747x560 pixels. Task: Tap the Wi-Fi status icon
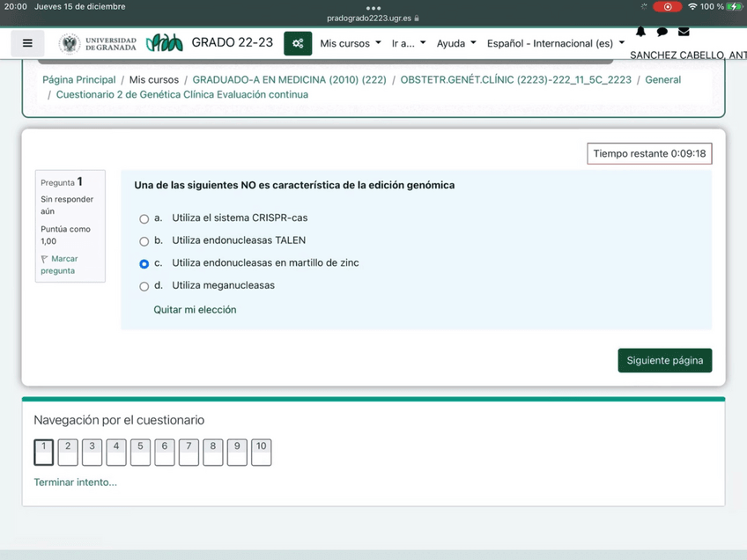[692, 7]
